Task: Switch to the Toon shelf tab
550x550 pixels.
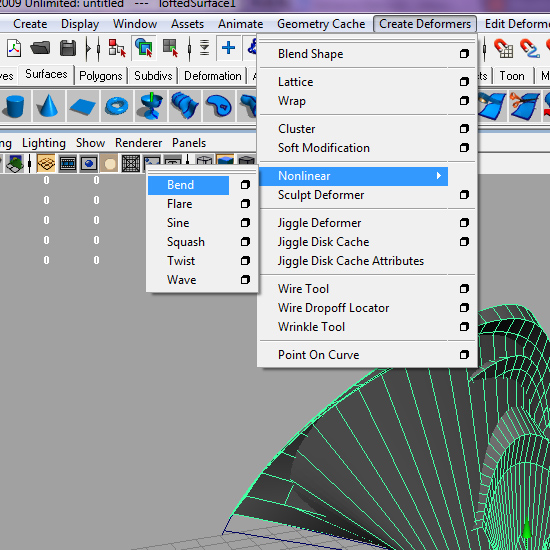Action: (512, 76)
